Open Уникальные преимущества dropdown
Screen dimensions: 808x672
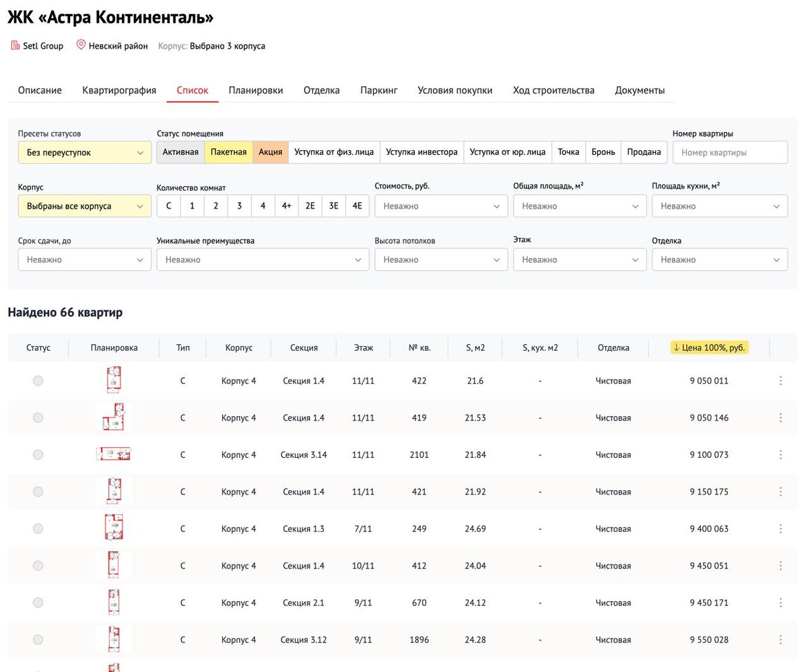pos(263,259)
